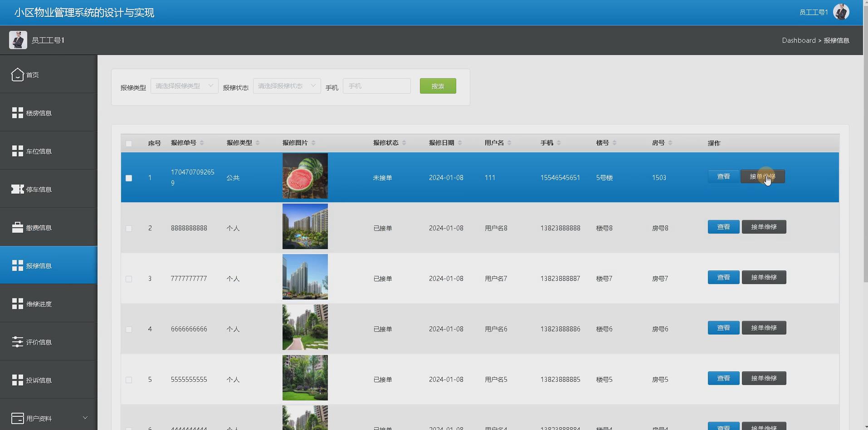Open the 报修类型 dropdown filter
This screenshot has height=430, width=868.
(x=184, y=86)
